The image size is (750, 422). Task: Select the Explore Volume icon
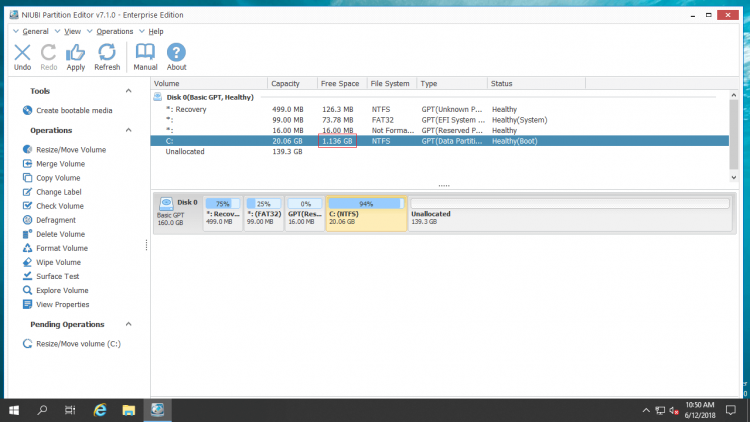tap(27, 290)
